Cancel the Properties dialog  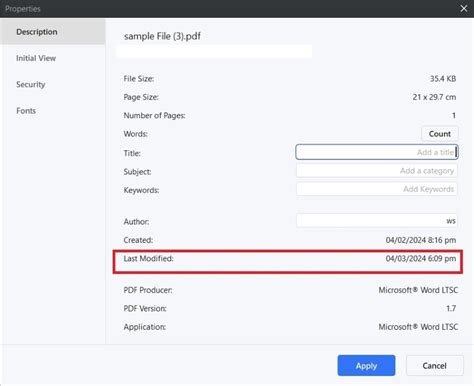tap(434, 366)
